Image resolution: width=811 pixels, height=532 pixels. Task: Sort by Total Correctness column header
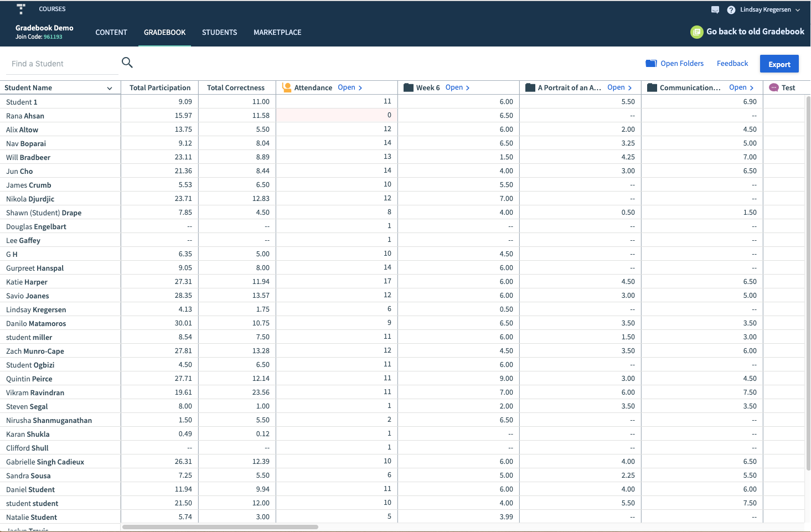click(236, 87)
